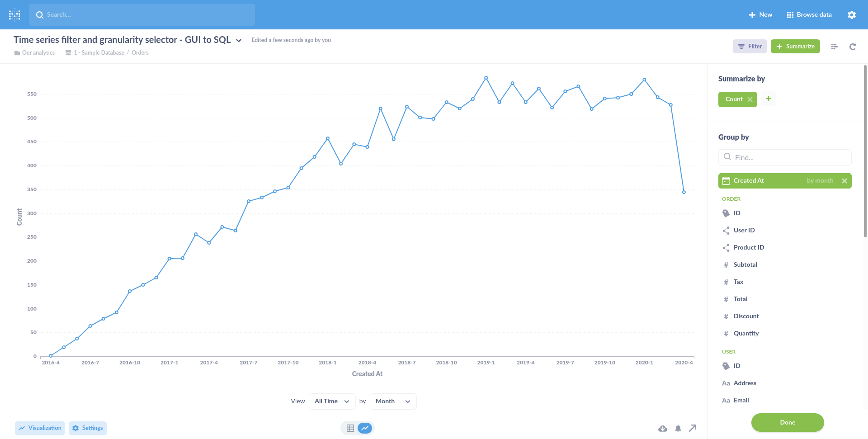The width and height of the screenshot is (868, 439).
Task: Add another summarize metric
Action: click(x=769, y=99)
